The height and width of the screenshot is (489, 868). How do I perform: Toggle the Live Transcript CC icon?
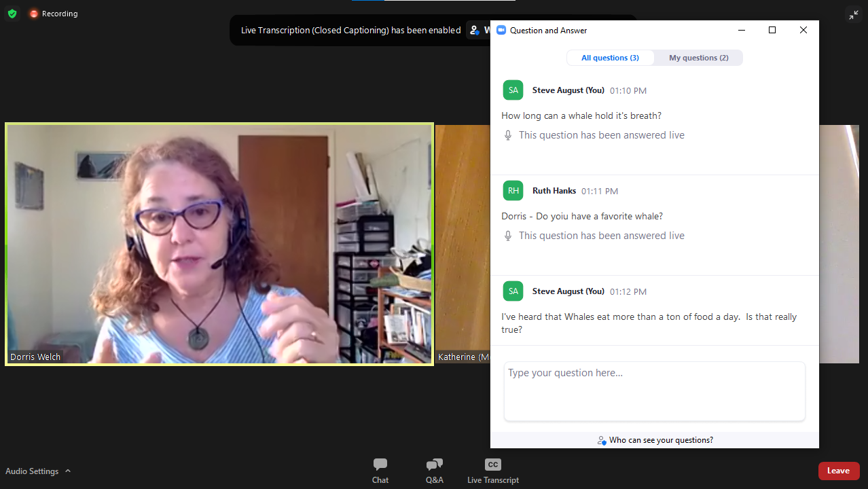click(493, 465)
